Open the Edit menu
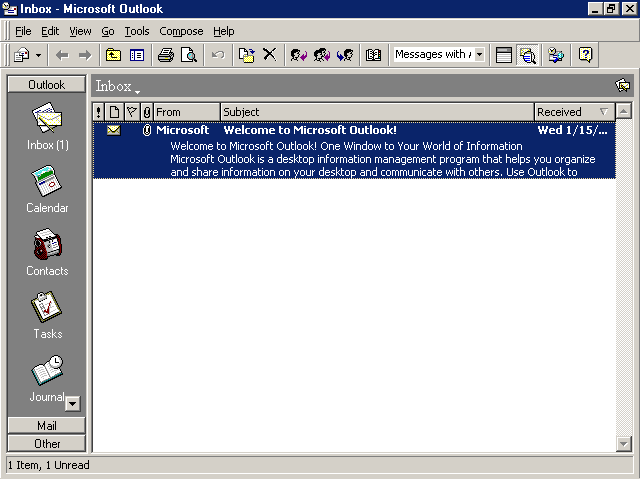640x480 pixels. click(50, 31)
